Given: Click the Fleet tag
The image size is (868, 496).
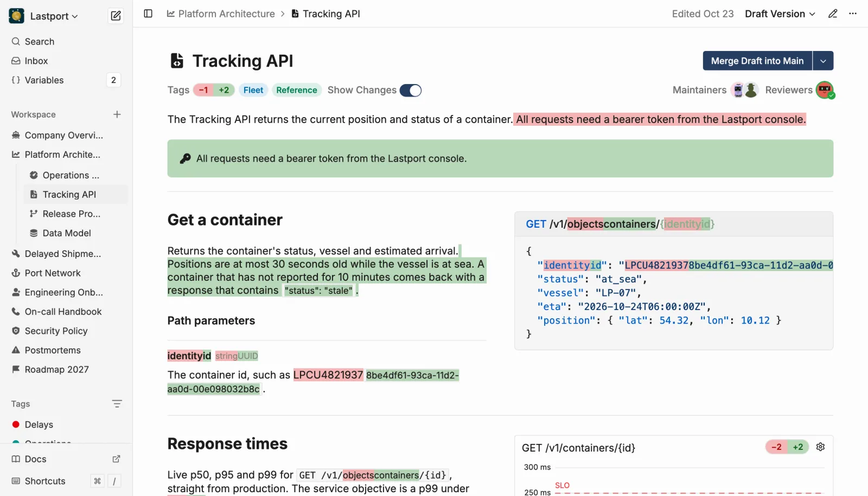Looking at the screenshot, I should [253, 90].
